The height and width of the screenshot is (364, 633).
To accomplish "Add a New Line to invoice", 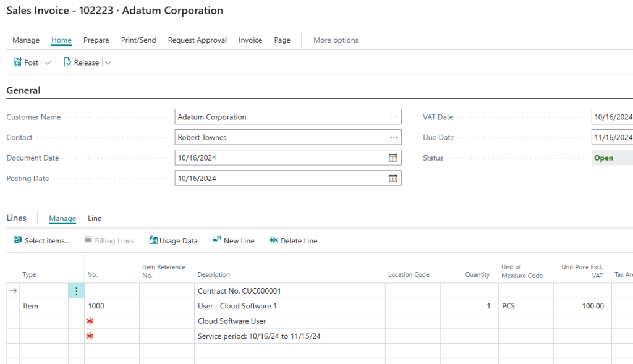I will [233, 240].
